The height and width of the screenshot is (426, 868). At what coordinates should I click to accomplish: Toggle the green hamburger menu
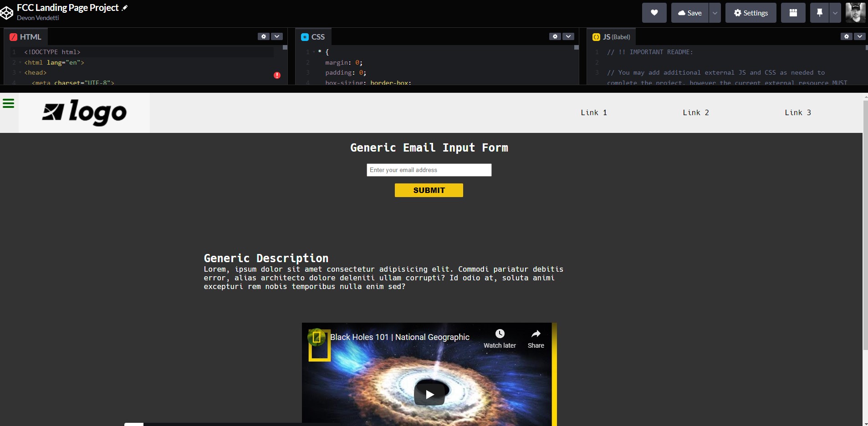pos(8,104)
